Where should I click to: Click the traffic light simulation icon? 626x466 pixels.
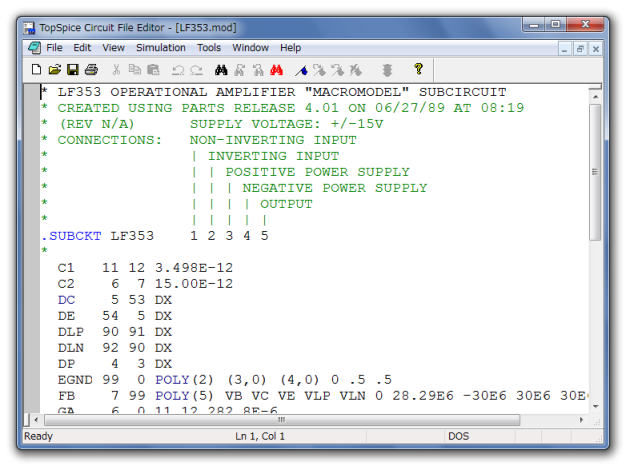pyautogui.click(x=387, y=70)
